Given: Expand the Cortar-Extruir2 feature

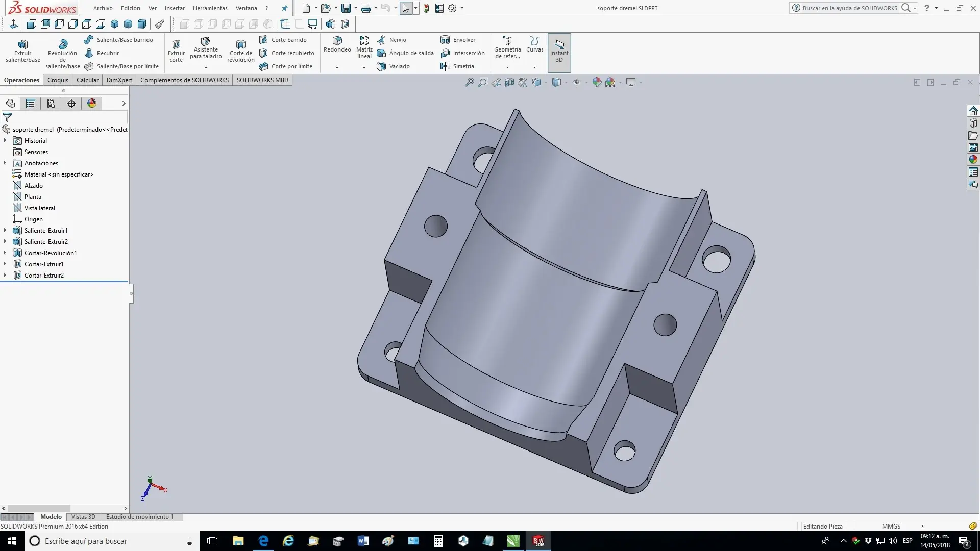Looking at the screenshot, I should [x=5, y=275].
